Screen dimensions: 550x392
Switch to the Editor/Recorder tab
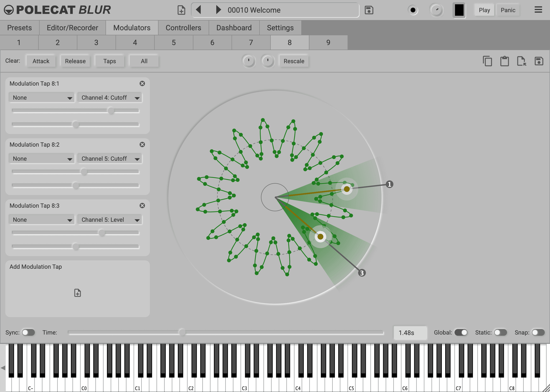[73, 28]
